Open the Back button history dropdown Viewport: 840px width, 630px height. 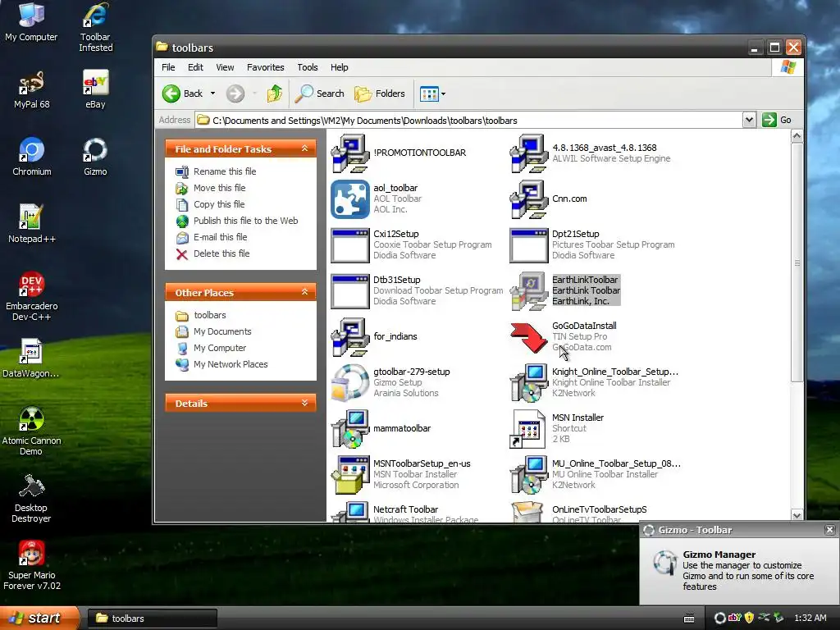pyautogui.click(x=212, y=94)
